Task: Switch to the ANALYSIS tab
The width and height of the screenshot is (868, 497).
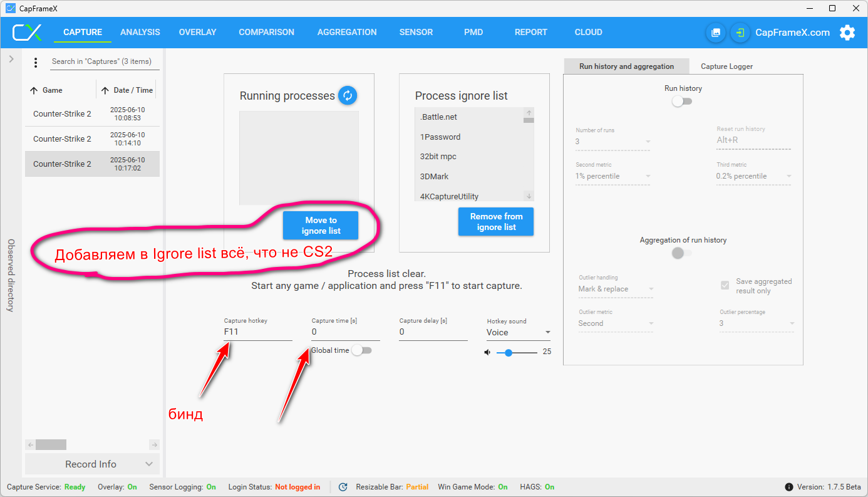Action: coord(140,32)
